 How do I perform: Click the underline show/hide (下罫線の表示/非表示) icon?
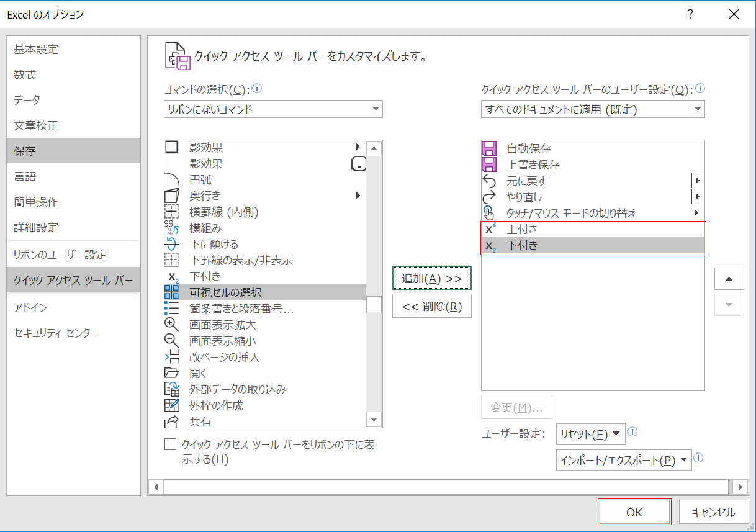172,260
